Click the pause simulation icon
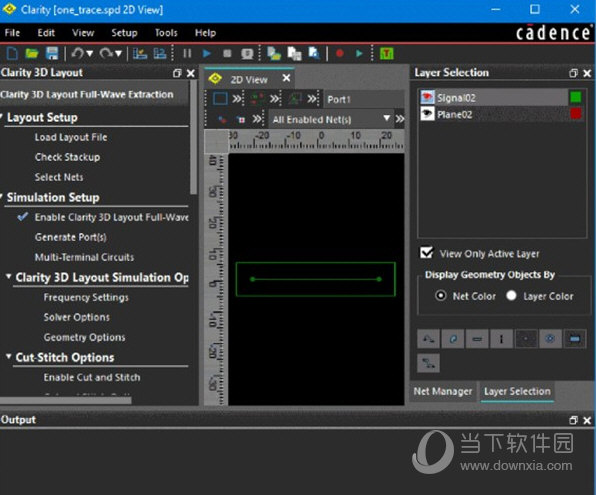This screenshot has width=597, height=495. (x=187, y=53)
